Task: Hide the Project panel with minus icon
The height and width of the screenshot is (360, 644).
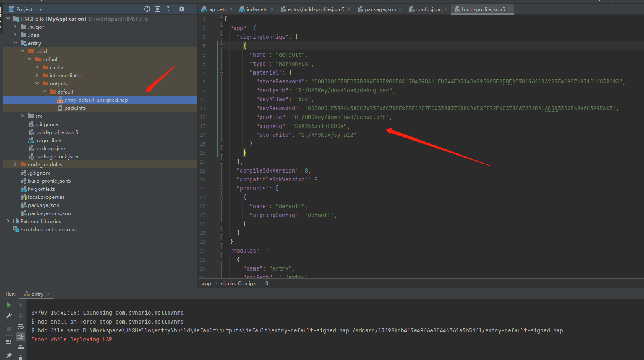Action: tap(192, 9)
